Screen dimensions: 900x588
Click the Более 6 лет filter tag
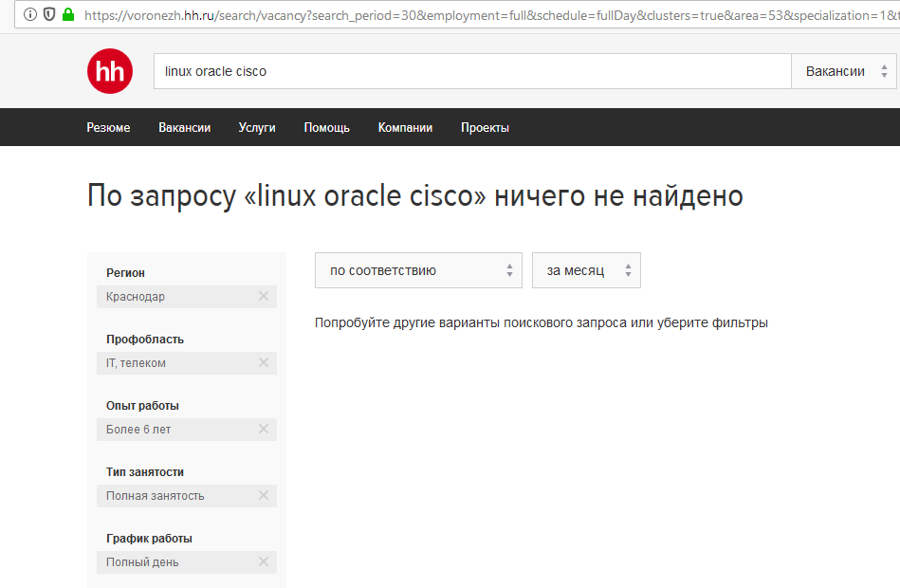(187, 430)
